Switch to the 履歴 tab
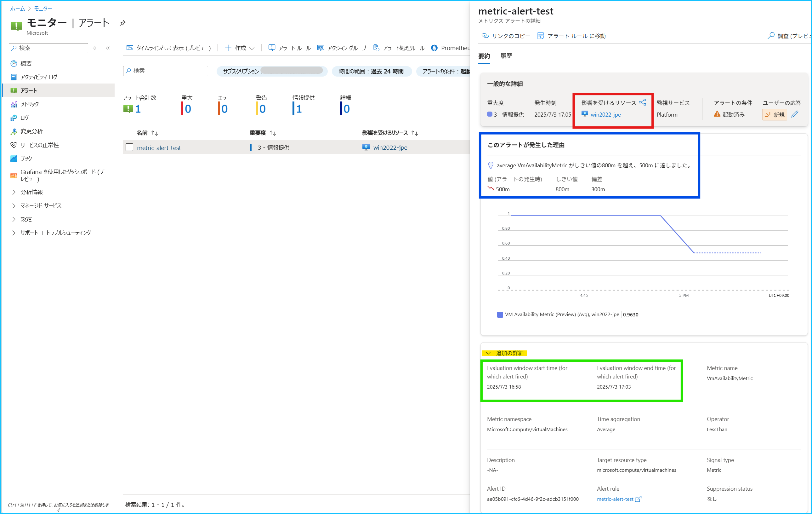The height and width of the screenshot is (514, 812). [506, 56]
